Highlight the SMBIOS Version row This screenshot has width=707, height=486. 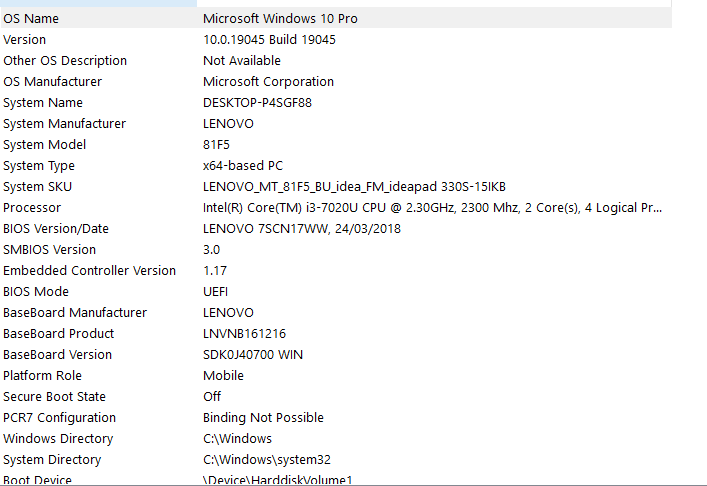[x=49, y=250]
